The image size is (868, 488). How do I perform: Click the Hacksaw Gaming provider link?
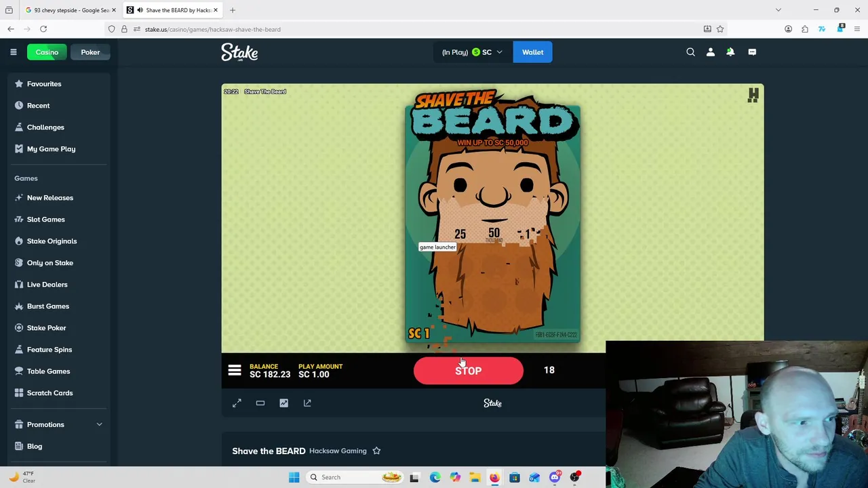tap(338, 451)
